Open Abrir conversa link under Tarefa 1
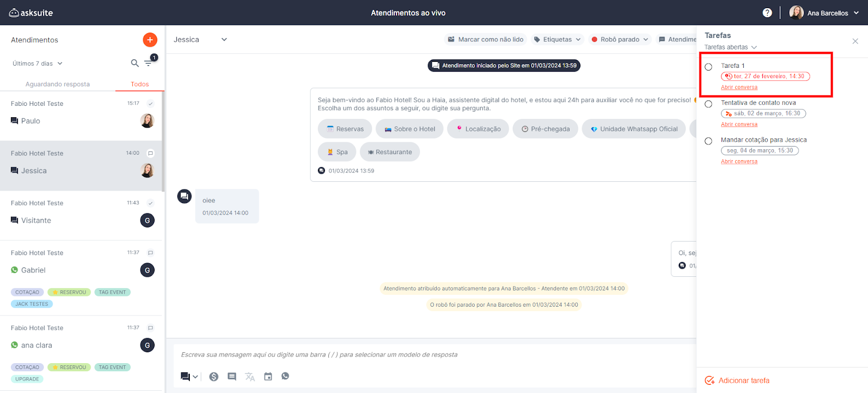This screenshot has width=868, height=393. click(x=739, y=87)
